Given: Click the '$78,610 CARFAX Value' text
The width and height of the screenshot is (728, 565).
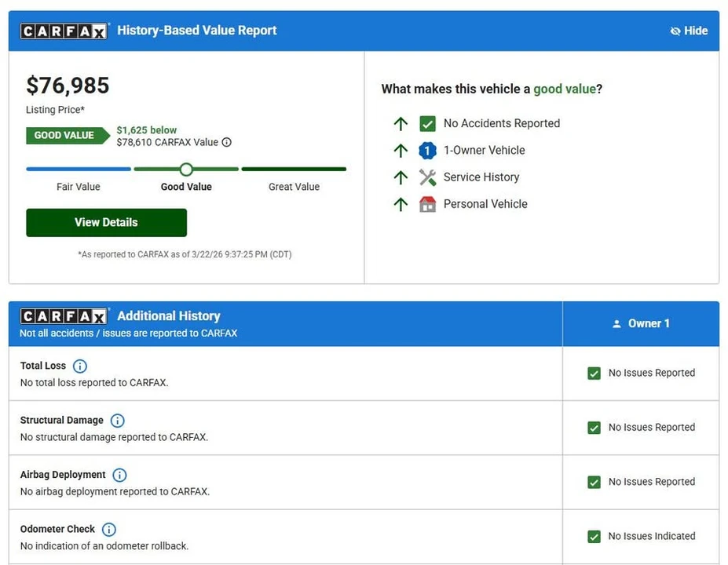Looking at the screenshot, I should (167, 142).
